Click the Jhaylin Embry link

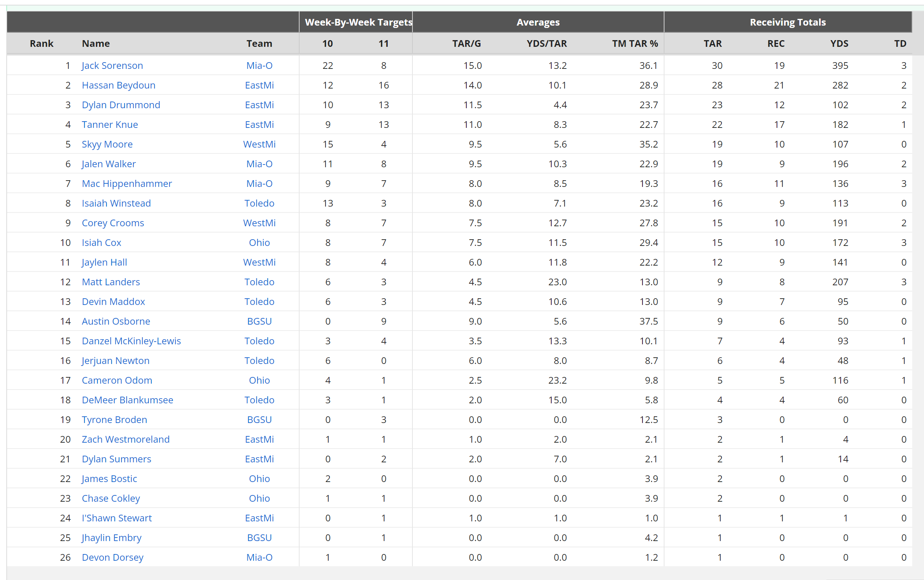pyautogui.click(x=112, y=538)
